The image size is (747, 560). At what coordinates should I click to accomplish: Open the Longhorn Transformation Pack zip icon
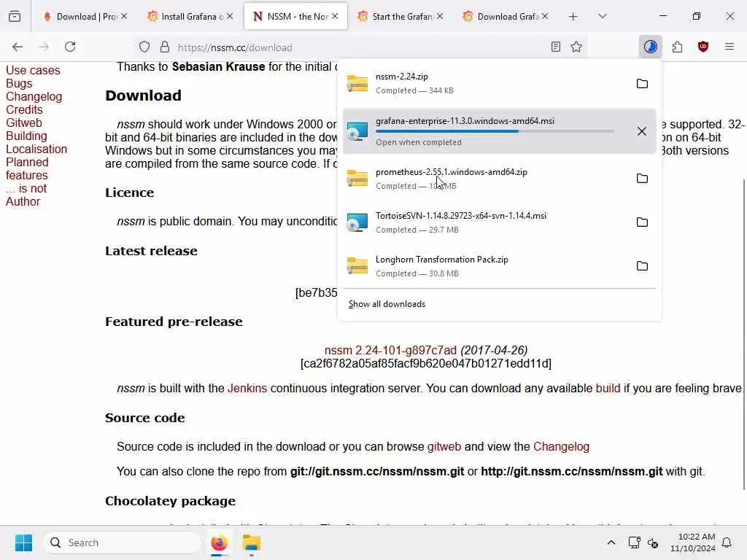tap(357, 266)
